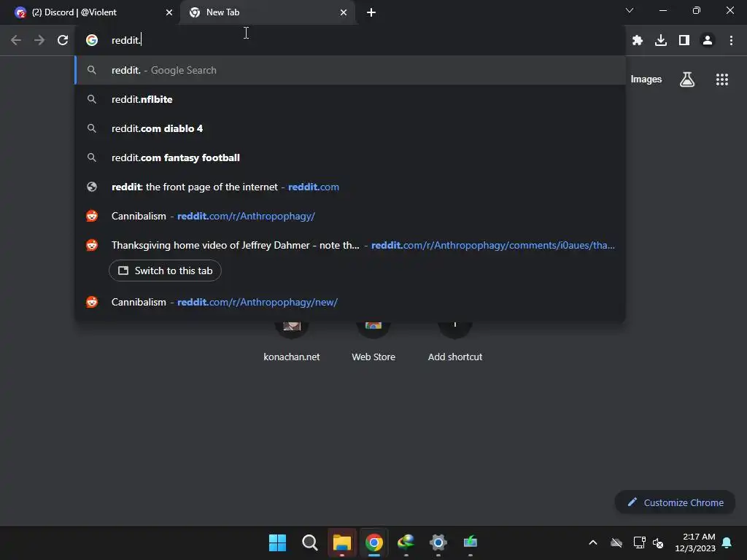Reload the page with the refresh icon
The image size is (747, 560).
click(x=63, y=41)
